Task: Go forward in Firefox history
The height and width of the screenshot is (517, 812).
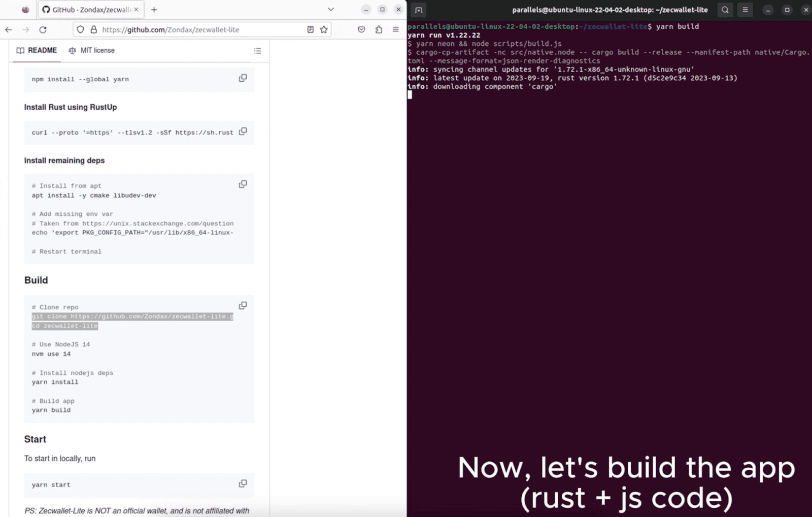Action: [x=26, y=29]
